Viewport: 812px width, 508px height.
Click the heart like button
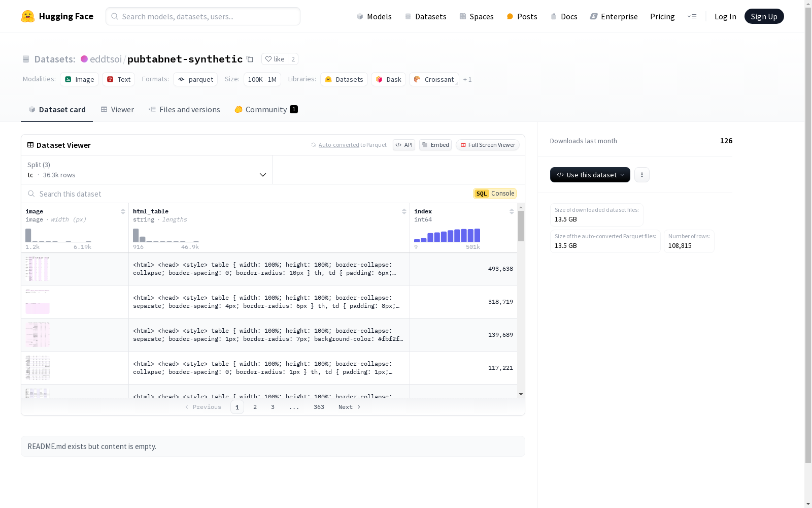tap(275, 59)
